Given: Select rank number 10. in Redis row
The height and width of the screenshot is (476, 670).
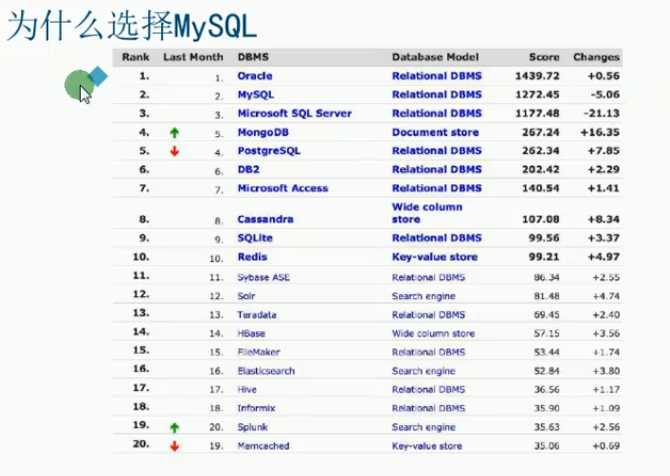Looking at the screenshot, I should point(141,257).
